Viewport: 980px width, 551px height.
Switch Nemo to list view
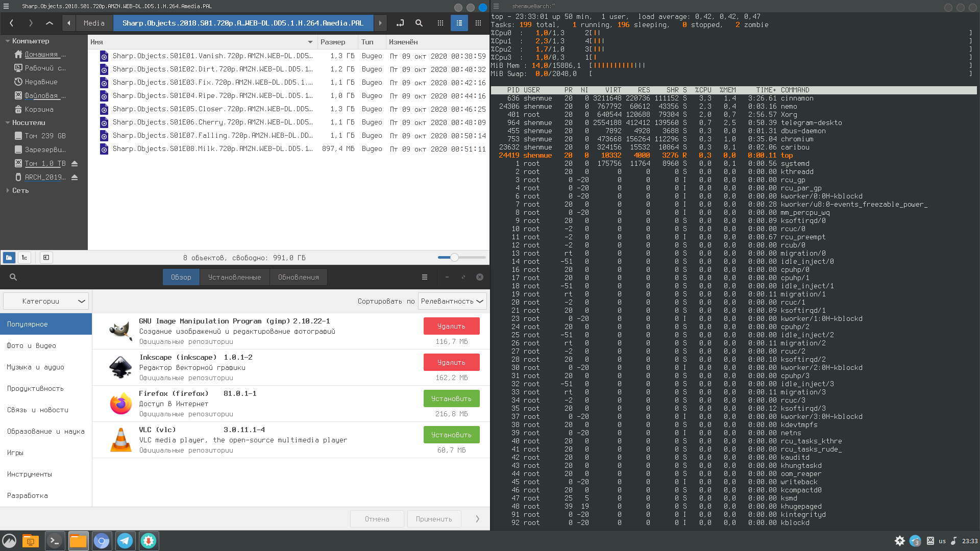click(x=459, y=23)
